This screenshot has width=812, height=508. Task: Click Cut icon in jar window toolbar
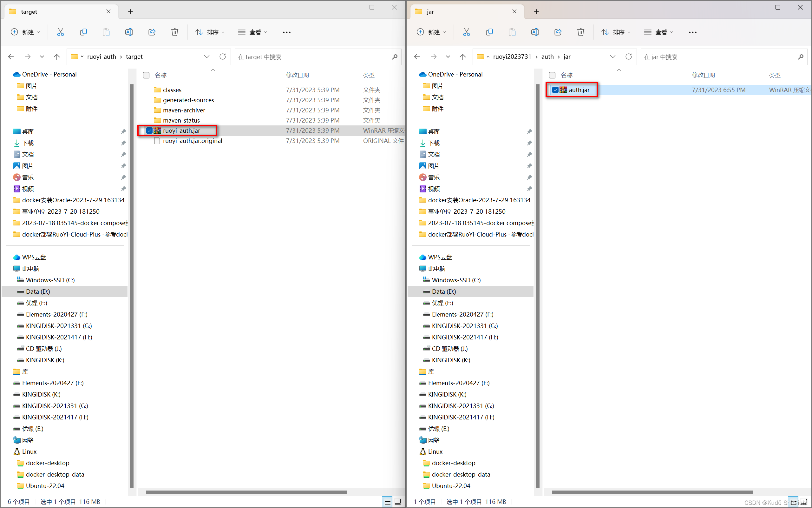pos(466,32)
